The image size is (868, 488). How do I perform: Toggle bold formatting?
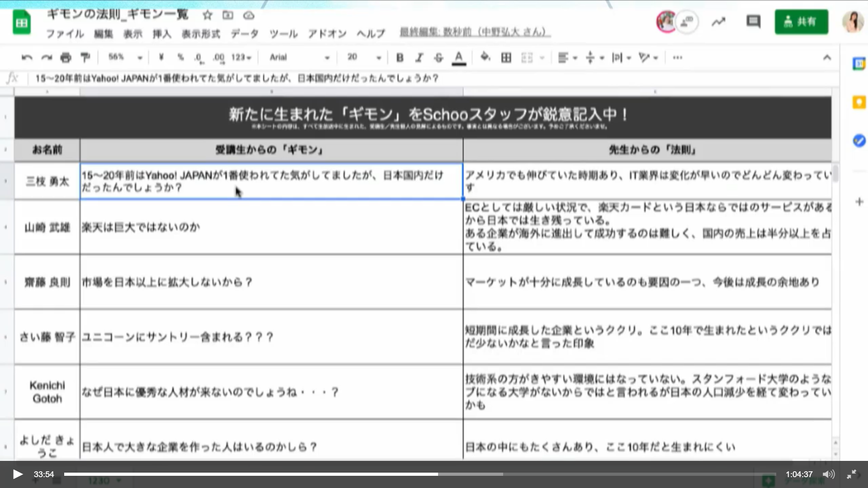[400, 57]
